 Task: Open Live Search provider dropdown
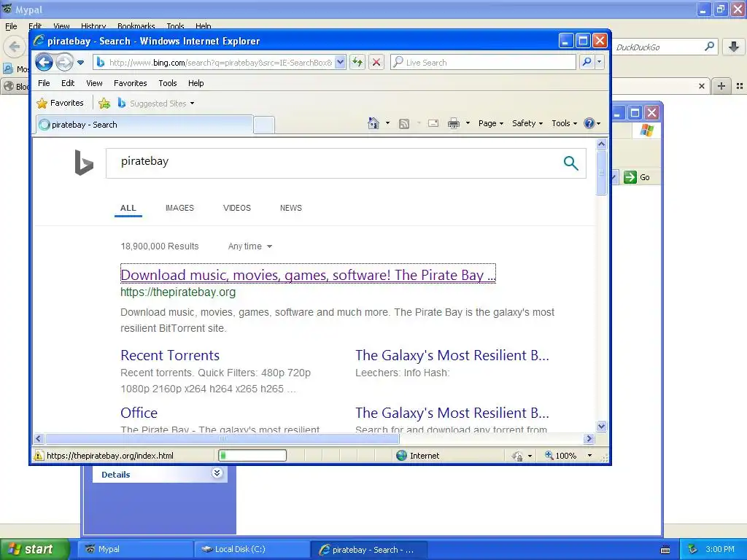coord(600,63)
